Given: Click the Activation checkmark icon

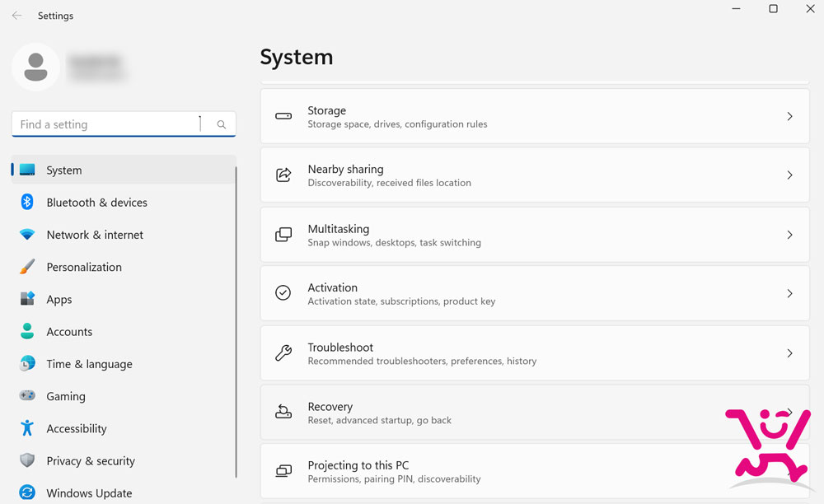Looking at the screenshot, I should click(x=283, y=293).
